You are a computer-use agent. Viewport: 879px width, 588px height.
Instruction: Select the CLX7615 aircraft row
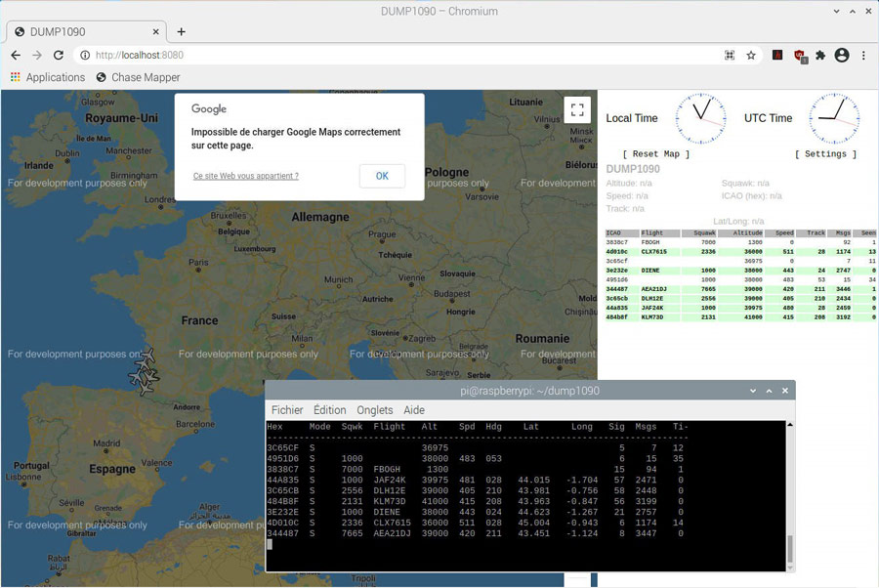click(740, 252)
